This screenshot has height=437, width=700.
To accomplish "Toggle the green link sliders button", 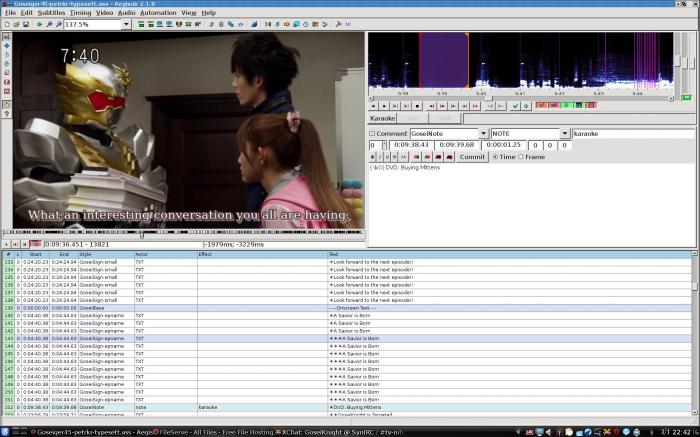I will point(686,97).
